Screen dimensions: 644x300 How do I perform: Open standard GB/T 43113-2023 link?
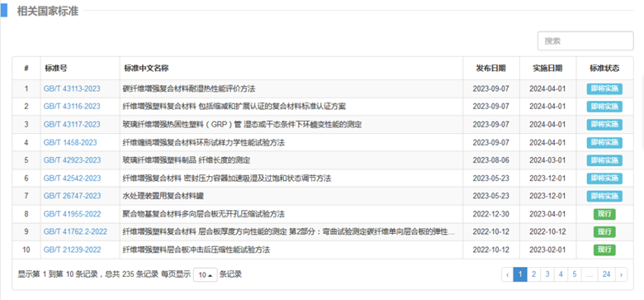pos(72,88)
